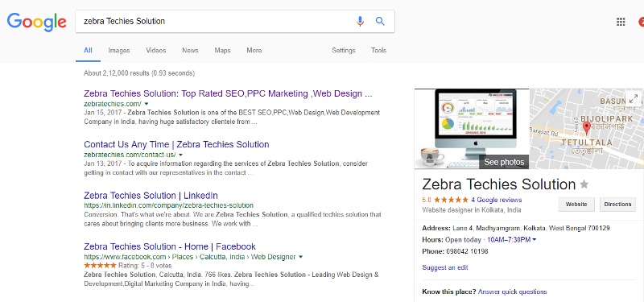
Task: Open the Facebook result green dropdown arrow
Action: click(300, 257)
